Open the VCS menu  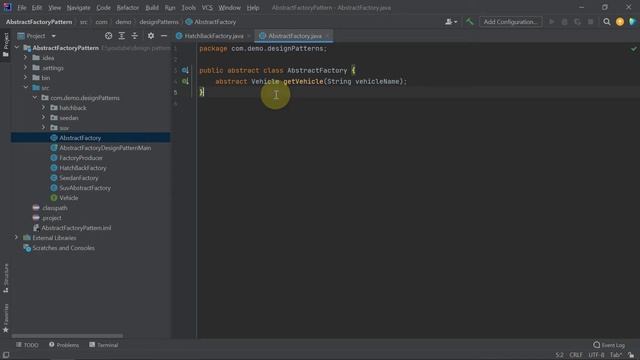[207, 8]
